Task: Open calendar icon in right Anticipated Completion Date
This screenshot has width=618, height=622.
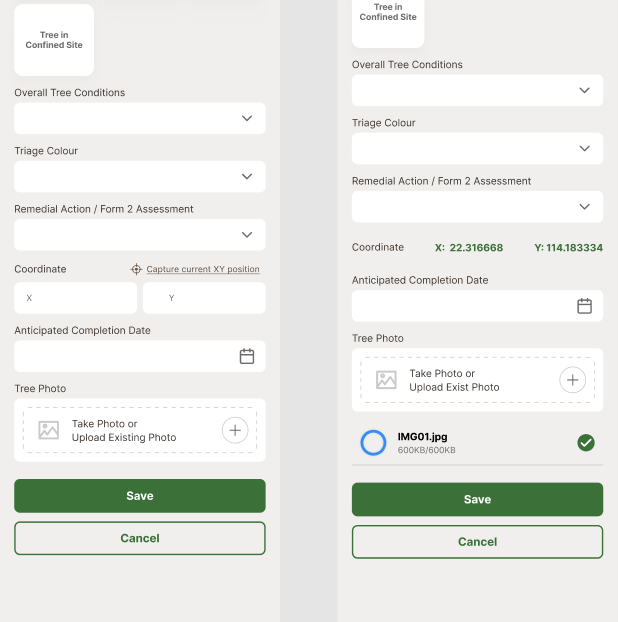Action: click(x=585, y=306)
